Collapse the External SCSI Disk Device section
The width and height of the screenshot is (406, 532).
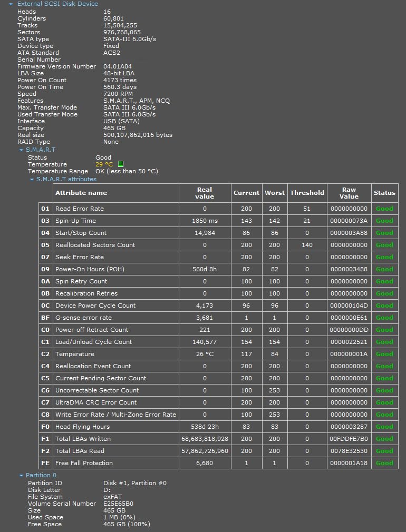tap(11, 4)
